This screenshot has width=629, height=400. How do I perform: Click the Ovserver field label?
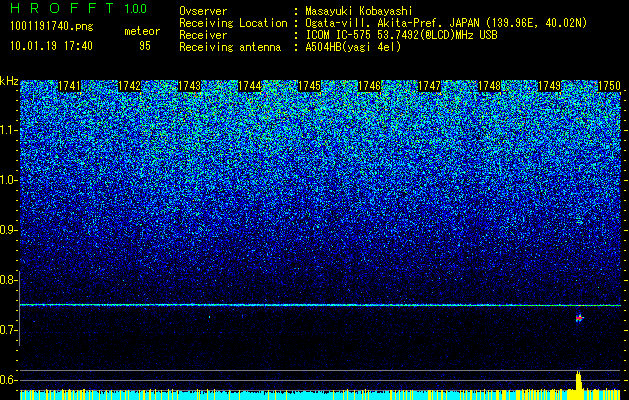pyautogui.click(x=203, y=11)
